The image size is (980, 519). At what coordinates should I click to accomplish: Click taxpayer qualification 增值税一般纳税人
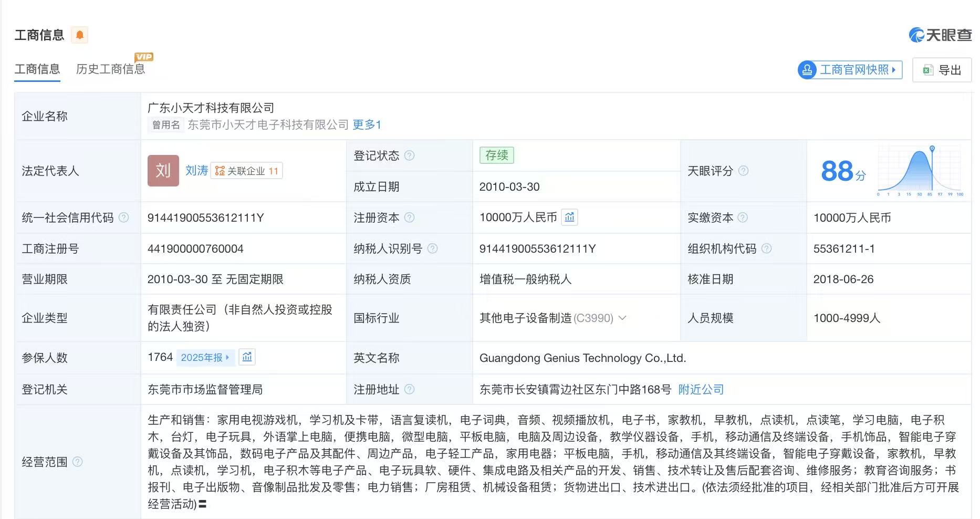point(526,279)
